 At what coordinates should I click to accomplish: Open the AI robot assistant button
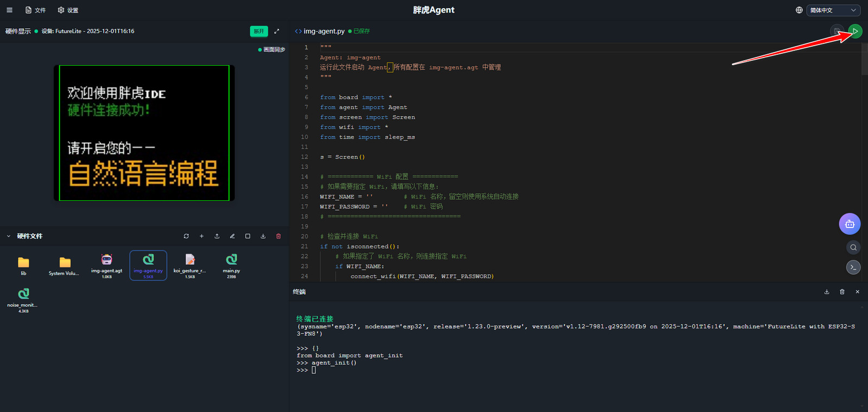[x=850, y=224]
